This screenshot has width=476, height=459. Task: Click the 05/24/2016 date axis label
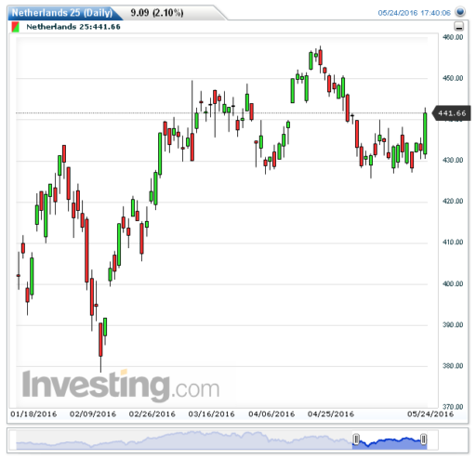pos(430,414)
